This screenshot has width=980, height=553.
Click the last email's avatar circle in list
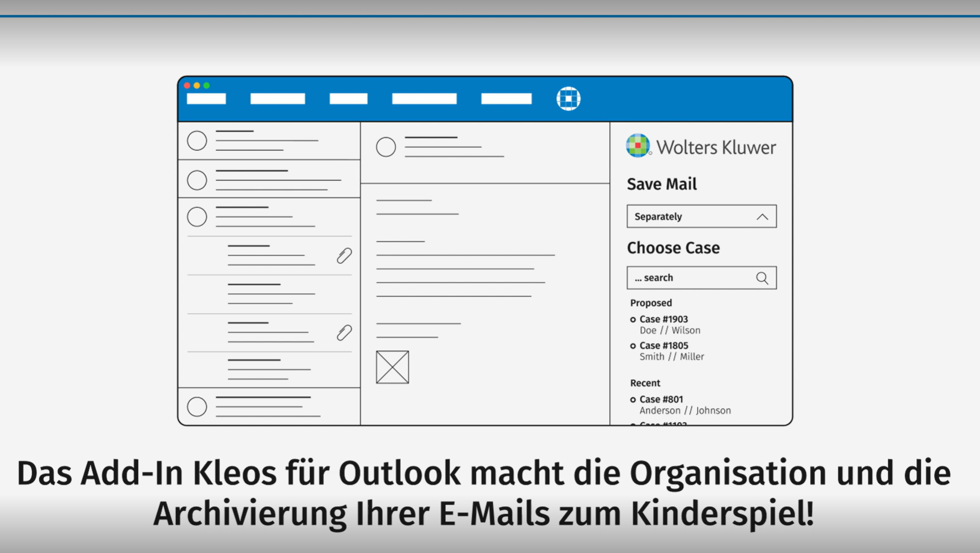pos(197,407)
